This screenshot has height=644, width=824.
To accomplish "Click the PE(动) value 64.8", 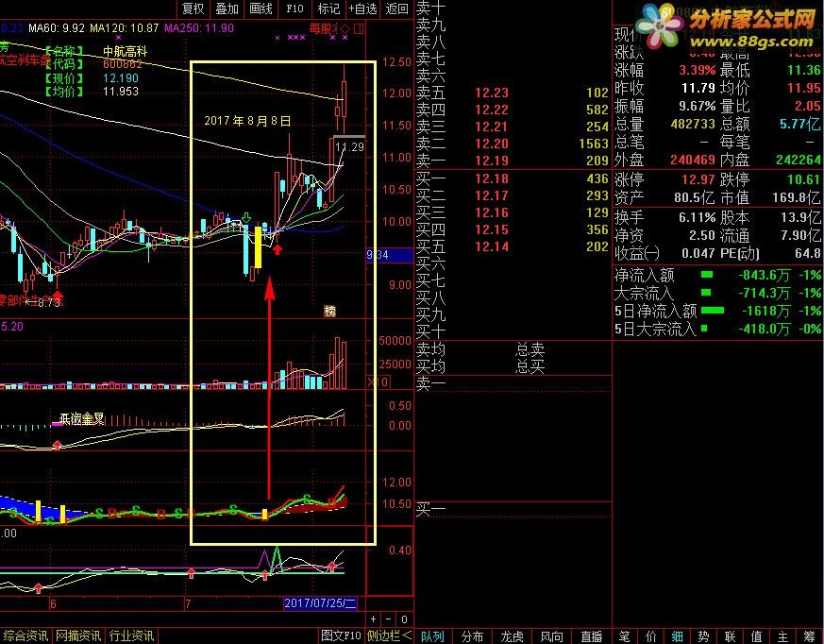I will pos(808,253).
